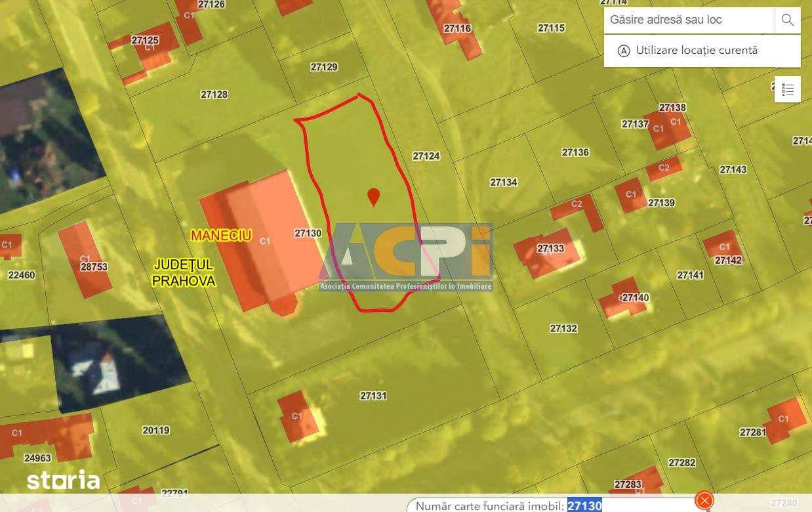Select parcel 27115 on the map
Image resolution: width=812 pixels, height=512 pixels.
tap(551, 28)
